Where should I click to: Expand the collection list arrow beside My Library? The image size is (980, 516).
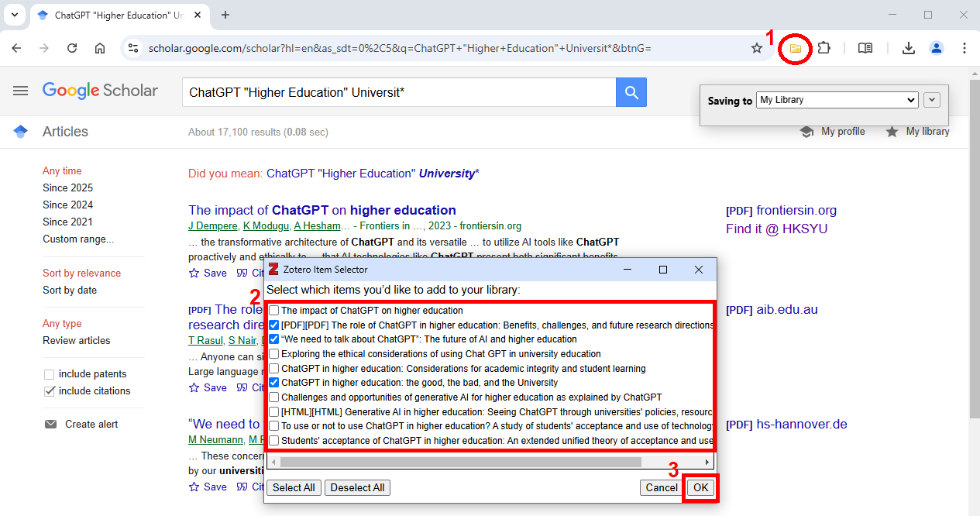click(932, 100)
